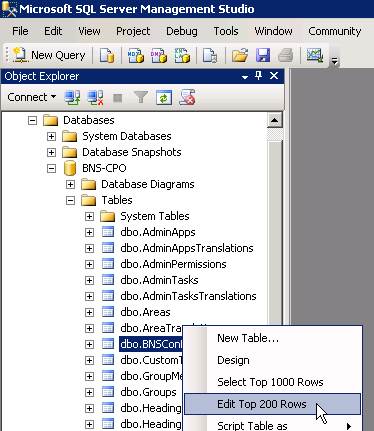Toggle the Object Explorer auto-hide pin
This screenshot has width=374, height=431.
click(x=258, y=76)
